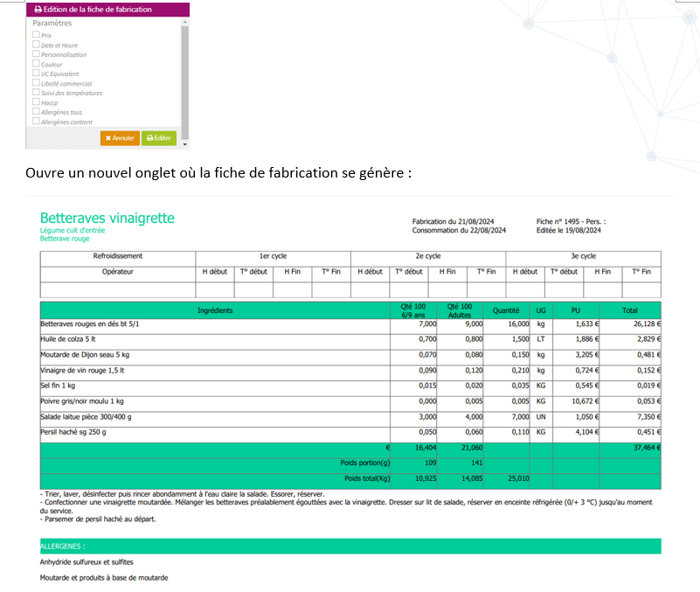This screenshot has height=592, width=700.
Task: Enable the Date et Heure option
Action: coord(36,45)
